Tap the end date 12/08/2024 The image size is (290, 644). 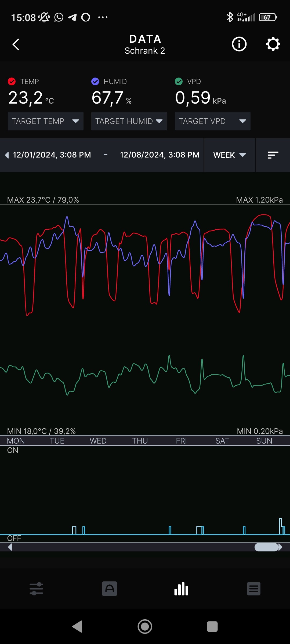click(x=160, y=155)
